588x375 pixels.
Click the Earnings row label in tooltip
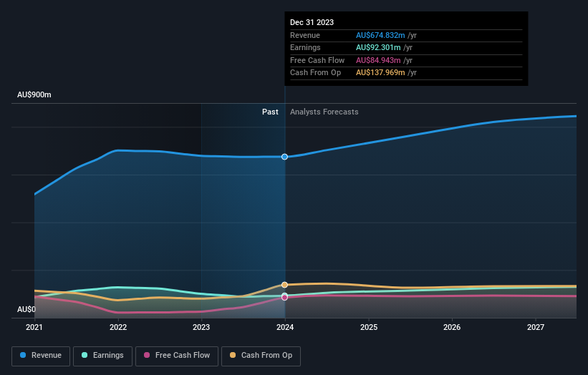[x=305, y=47]
